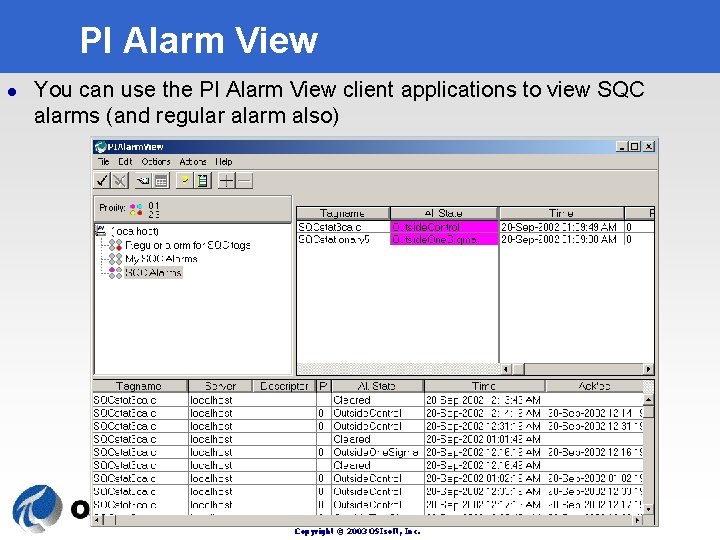This screenshot has height=540, width=720.
Task: Select SQCstat3calc row in upper alarm list
Action: 475,227
